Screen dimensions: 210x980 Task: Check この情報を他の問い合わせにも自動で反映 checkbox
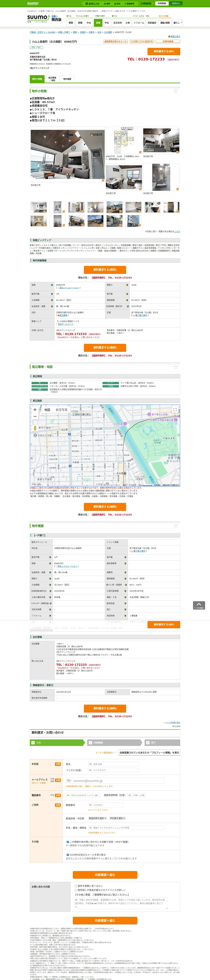pyautogui.click(x=68, y=842)
